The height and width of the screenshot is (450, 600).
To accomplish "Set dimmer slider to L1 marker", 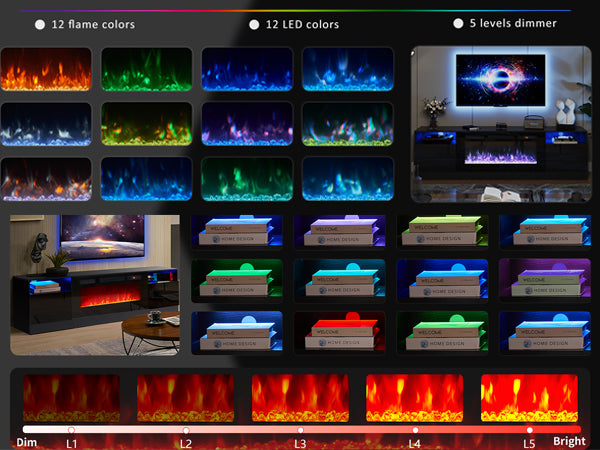I will (71, 430).
